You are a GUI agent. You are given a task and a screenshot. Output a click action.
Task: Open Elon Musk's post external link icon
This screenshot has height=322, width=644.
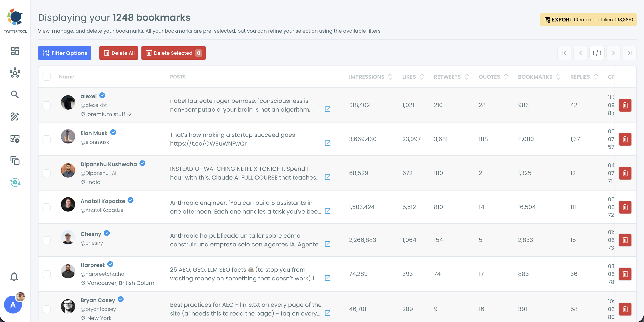tap(328, 143)
